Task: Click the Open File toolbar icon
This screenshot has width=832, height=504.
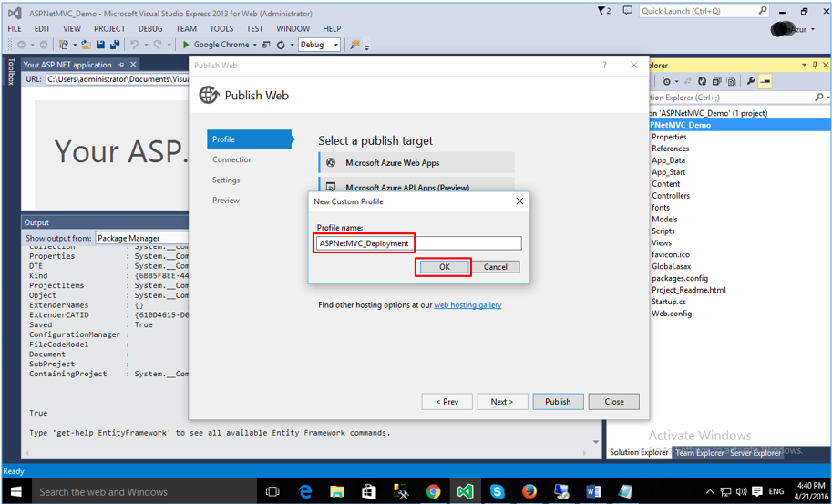Action: pyautogui.click(x=86, y=45)
